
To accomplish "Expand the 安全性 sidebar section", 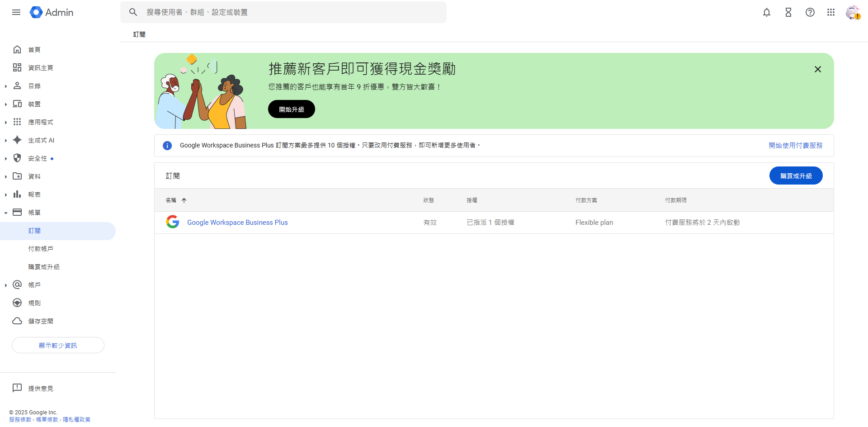I will click(x=6, y=158).
